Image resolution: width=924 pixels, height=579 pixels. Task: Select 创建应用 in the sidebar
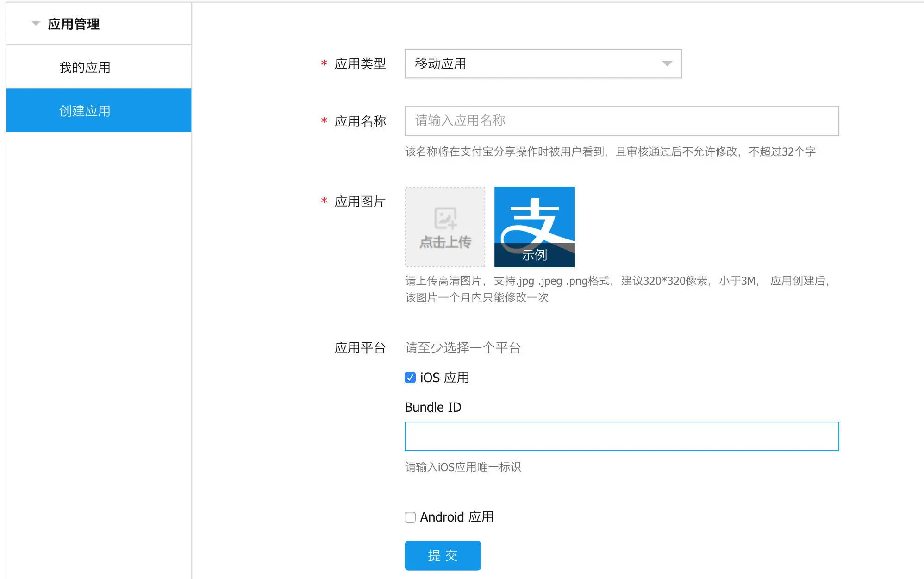85,111
